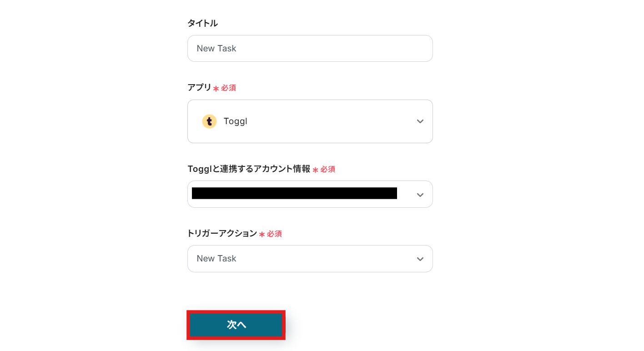Open the account info dropdown arrow

420,195
